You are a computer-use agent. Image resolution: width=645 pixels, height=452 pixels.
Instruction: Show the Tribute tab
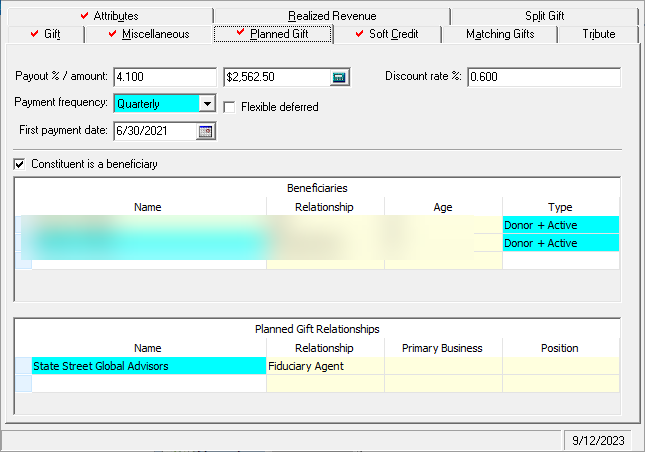click(x=598, y=34)
